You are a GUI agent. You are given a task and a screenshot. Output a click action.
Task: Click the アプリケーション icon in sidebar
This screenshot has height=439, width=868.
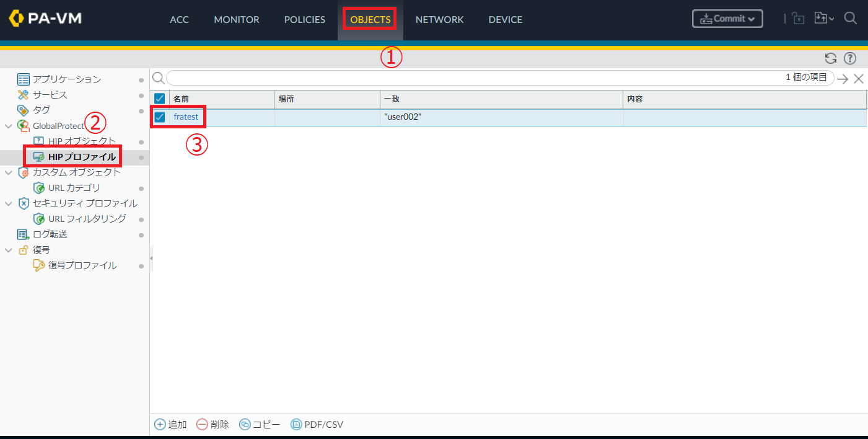click(24, 79)
